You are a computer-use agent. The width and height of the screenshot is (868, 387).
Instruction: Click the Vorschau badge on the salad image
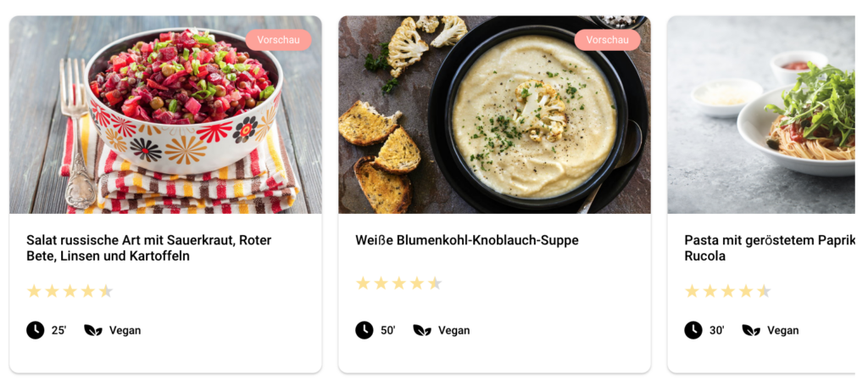tap(278, 40)
